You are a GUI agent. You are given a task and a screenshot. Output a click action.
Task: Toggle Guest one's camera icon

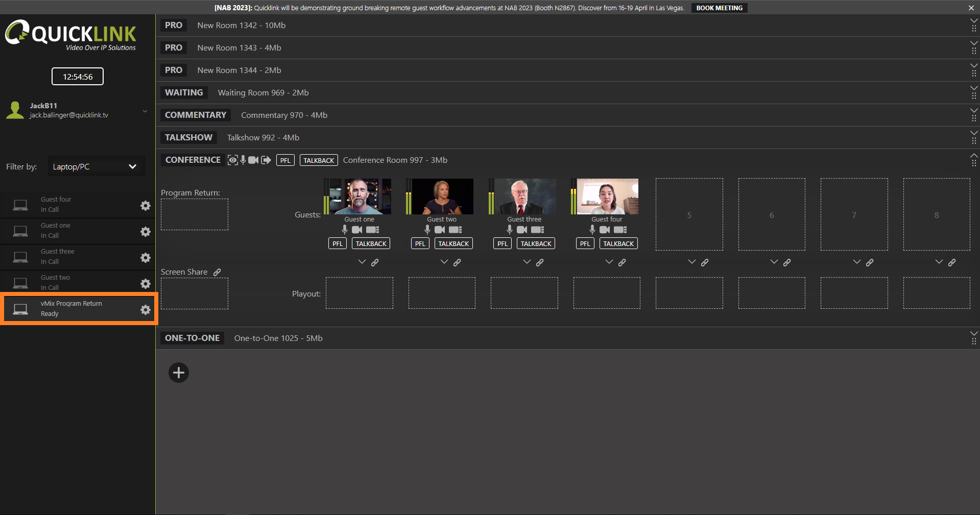(357, 230)
